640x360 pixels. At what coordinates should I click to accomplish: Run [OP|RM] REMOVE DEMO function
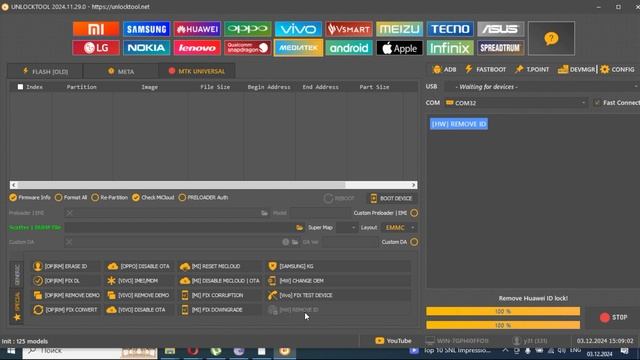(x=65, y=295)
